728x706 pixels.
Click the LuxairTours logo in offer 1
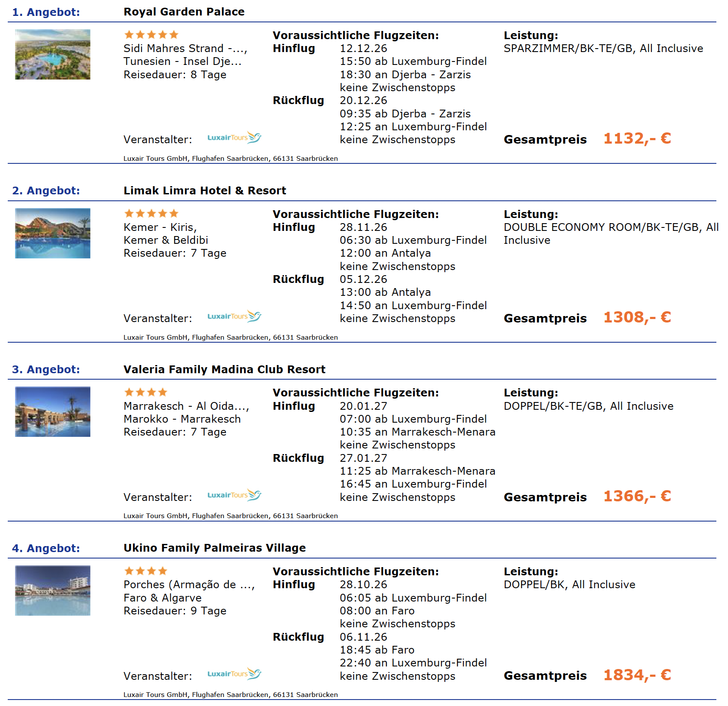tap(234, 138)
